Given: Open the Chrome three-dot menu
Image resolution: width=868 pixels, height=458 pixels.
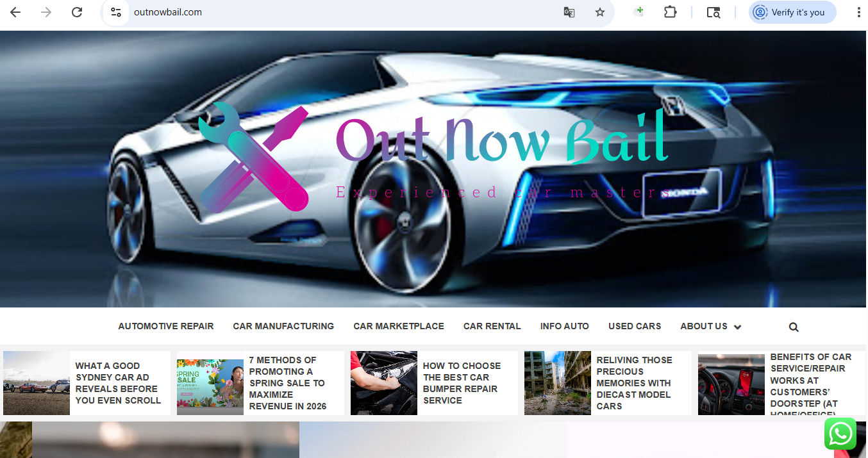Looking at the screenshot, I should pos(859,12).
